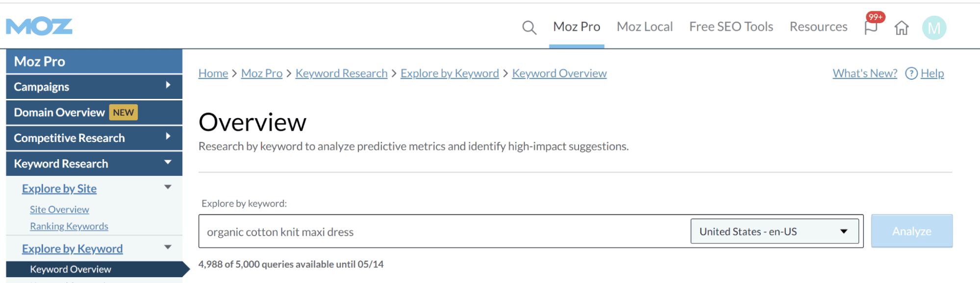The width and height of the screenshot is (980, 283).
Task: Switch to the Moz Local tab
Action: 644,27
